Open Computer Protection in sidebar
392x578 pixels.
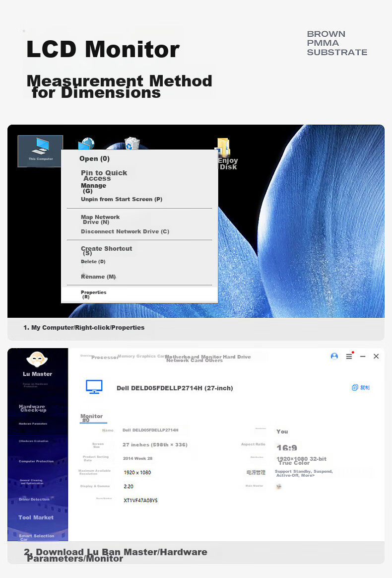36,461
